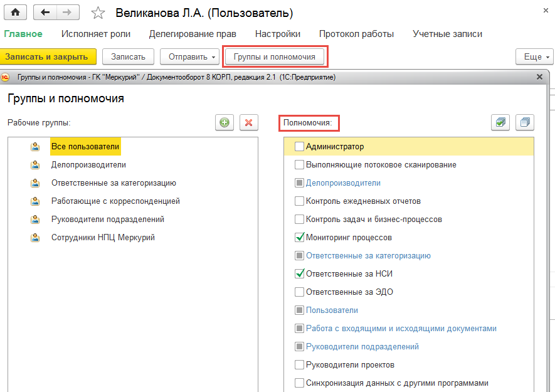Remove the working group with the red cross

[x=249, y=122]
